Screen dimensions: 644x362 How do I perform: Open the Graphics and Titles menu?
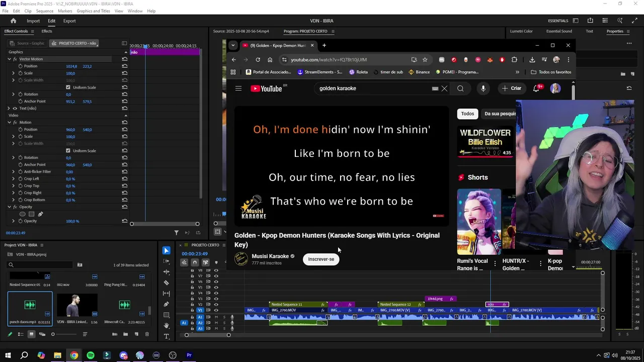coord(93,11)
